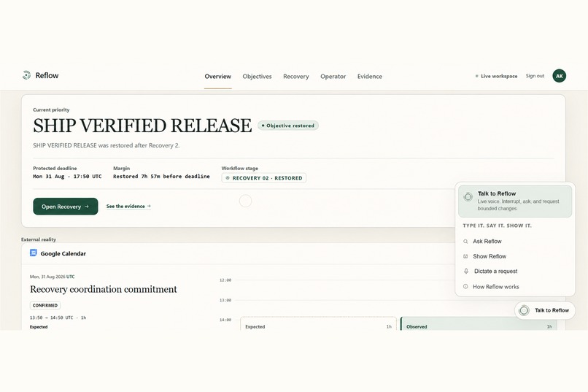
Task: Click the floating Talk to Reflow button
Action: (x=545, y=310)
